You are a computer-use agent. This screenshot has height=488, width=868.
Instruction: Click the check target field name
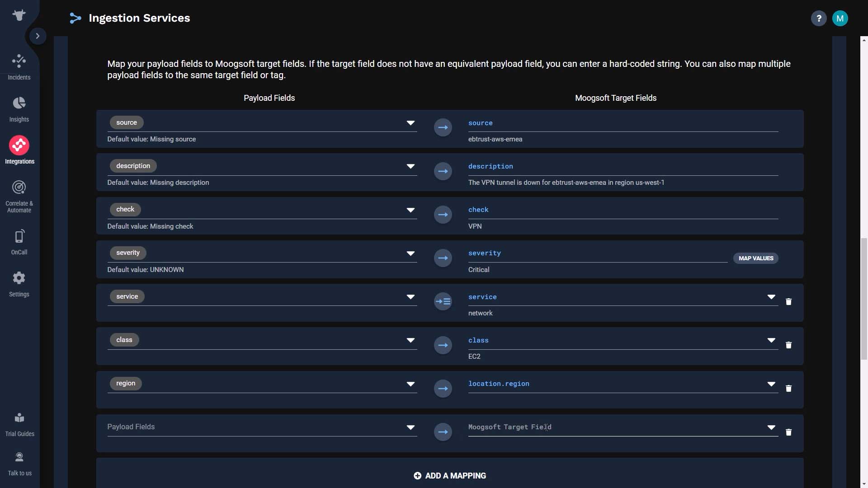[x=478, y=210]
